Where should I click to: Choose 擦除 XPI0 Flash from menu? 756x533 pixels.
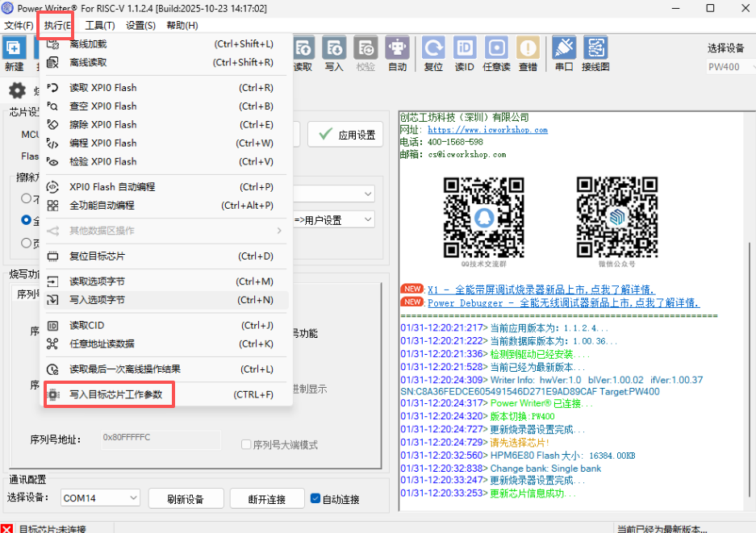coord(102,125)
